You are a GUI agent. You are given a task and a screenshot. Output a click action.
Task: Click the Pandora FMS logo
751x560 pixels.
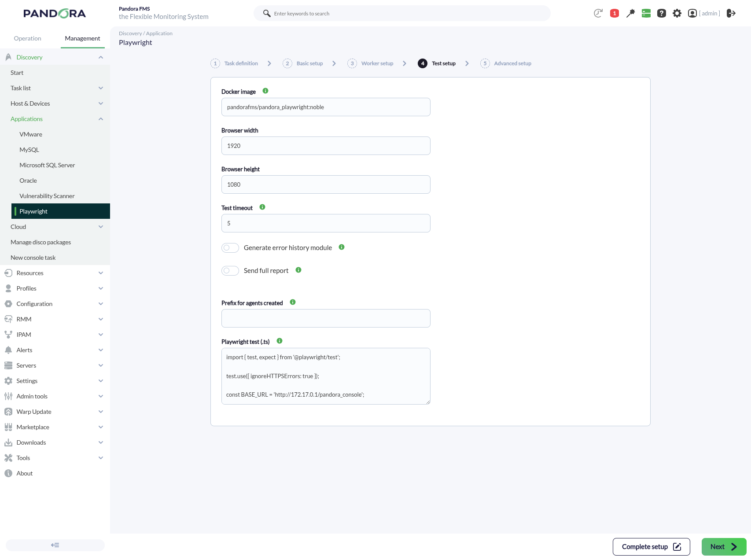click(55, 14)
